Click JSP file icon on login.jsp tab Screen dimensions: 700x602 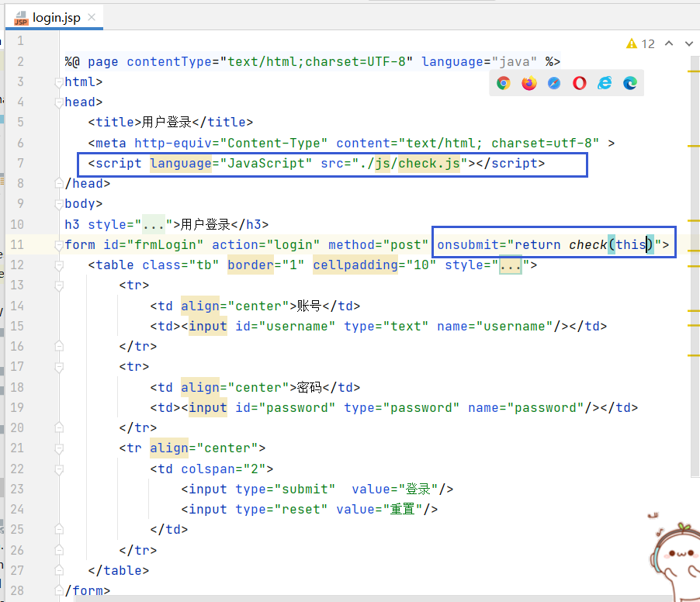coord(21,19)
